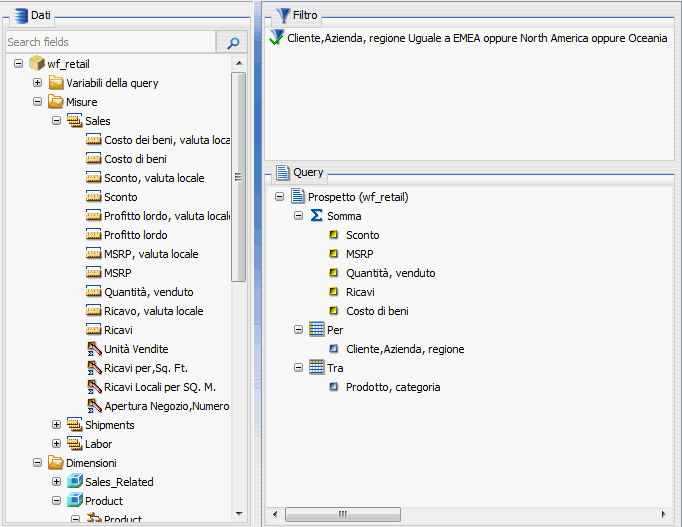The height and width of the screenshot is (527, 682).
Task: Click the data tree scroll down arrow
Action: (239, 514)
